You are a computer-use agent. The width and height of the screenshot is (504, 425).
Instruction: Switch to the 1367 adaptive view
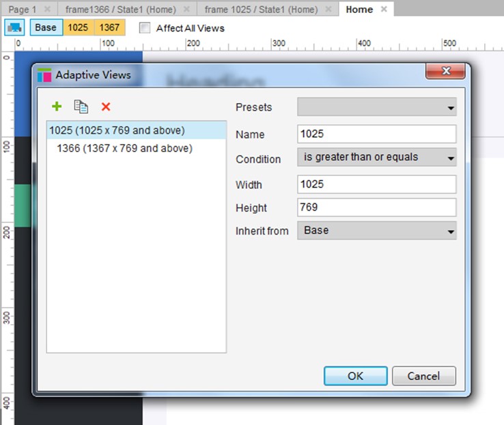pyautogui.click(x=109, y=27)
